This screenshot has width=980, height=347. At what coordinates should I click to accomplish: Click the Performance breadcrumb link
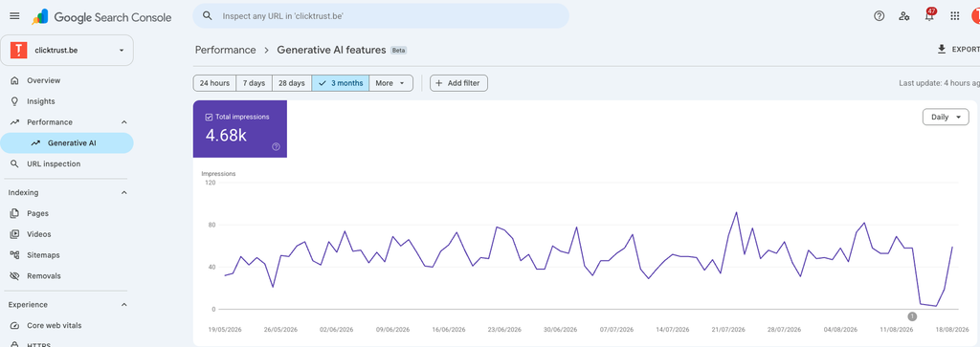tap(226, 50)
